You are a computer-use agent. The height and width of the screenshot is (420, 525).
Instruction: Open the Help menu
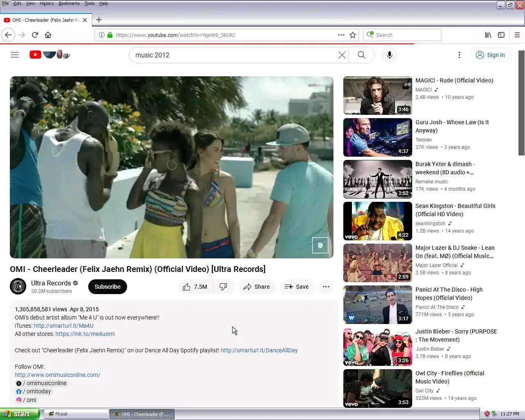(104, 3)
